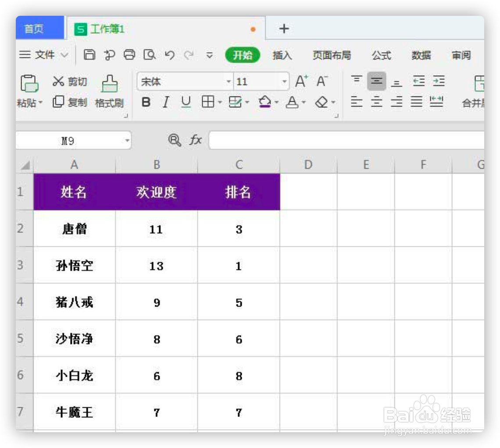
Task: Open Print Preview icon
Action: 149,55
